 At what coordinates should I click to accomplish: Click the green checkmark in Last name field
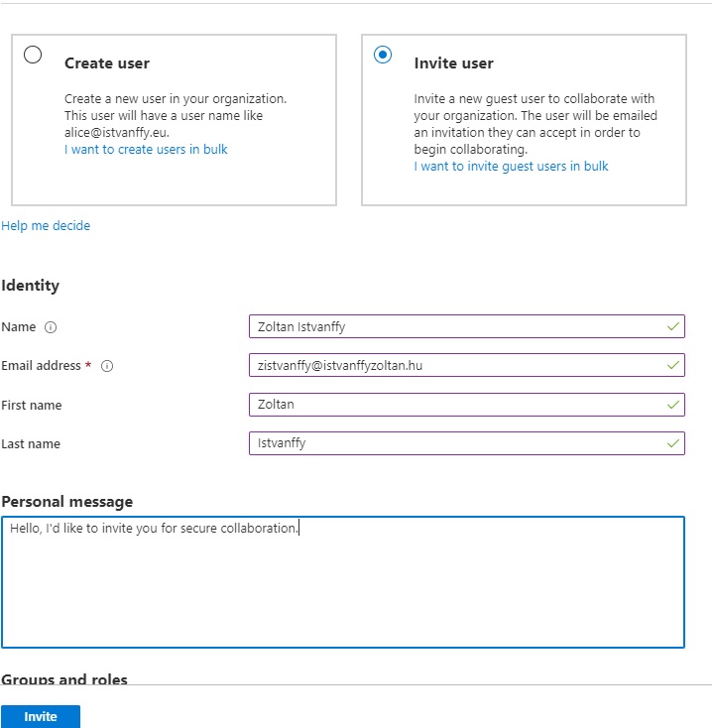[x=673, y=443]
